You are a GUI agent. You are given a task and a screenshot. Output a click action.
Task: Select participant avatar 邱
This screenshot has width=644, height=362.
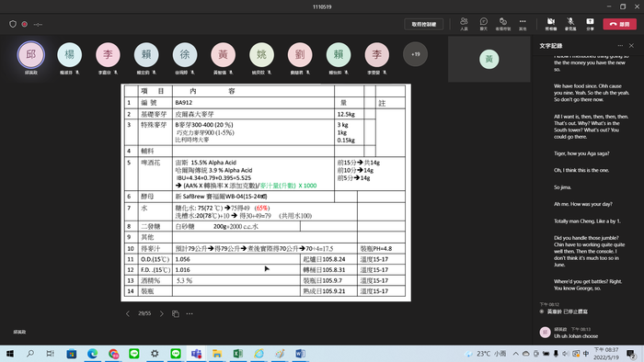30,54
